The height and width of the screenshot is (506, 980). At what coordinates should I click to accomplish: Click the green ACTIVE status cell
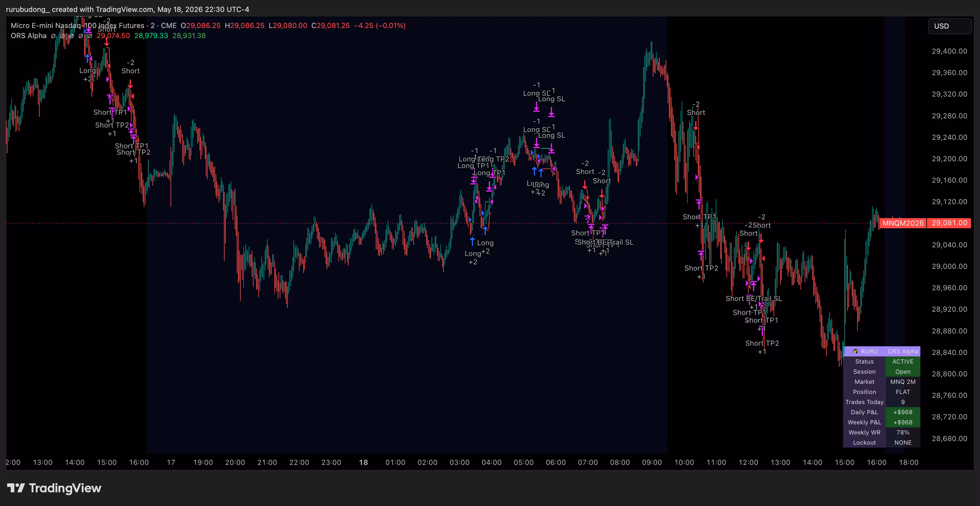click(x=903, y=361)
